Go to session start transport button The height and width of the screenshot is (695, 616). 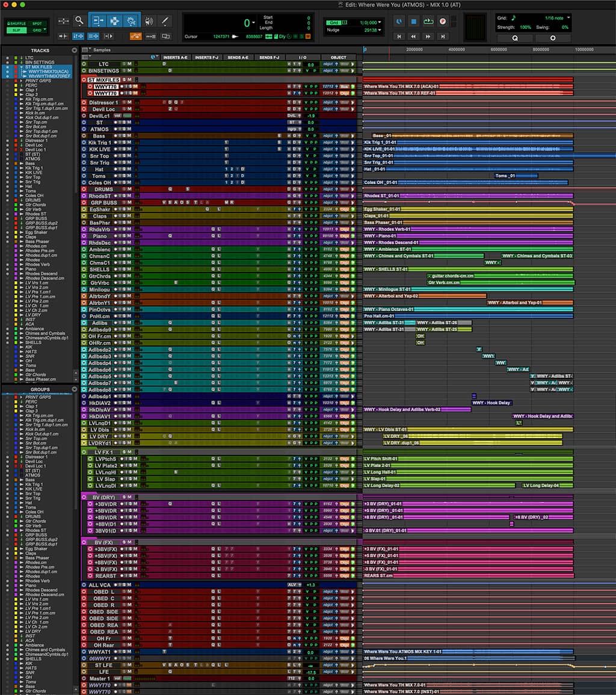(x=399, y=36)
